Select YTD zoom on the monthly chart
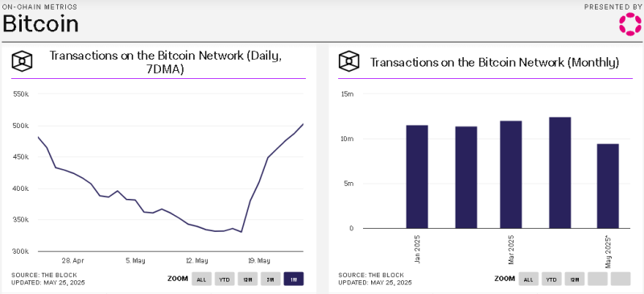Viewport: 644px width, 294px height. click(x=551, y=279)
